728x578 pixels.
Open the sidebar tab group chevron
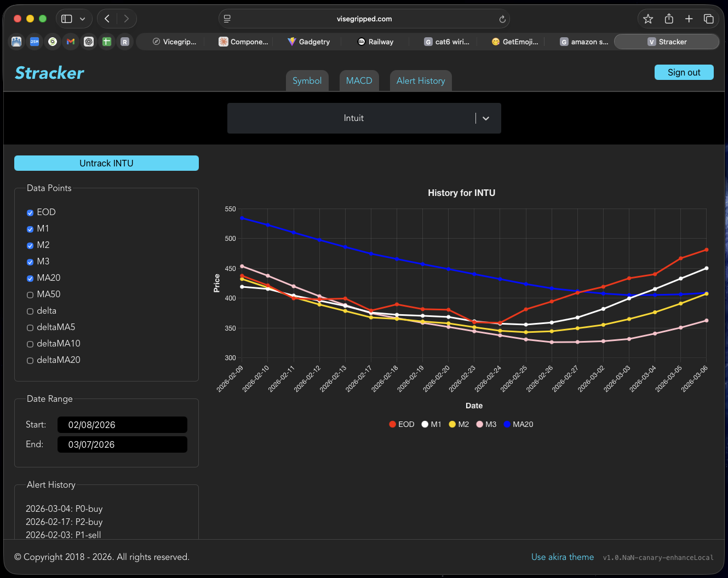tap(82, 19)
